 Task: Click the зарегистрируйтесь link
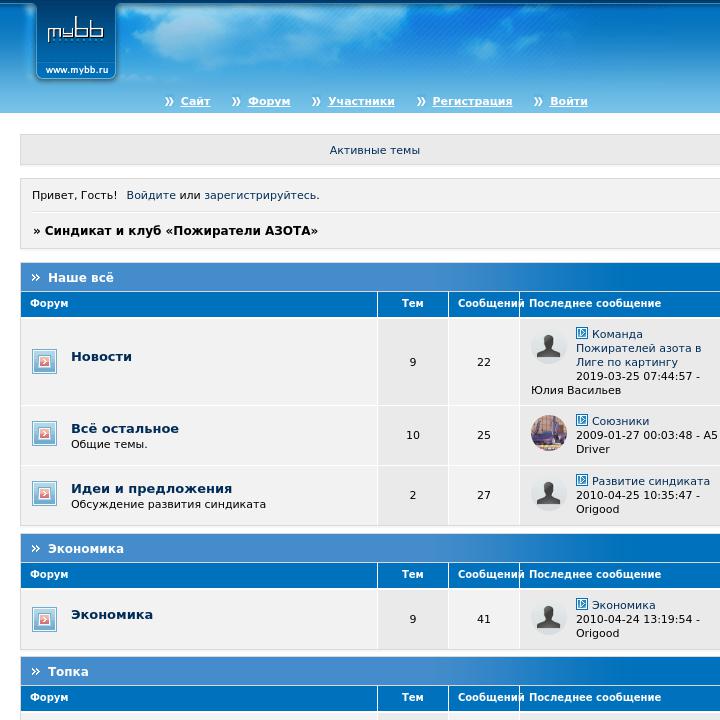(x=262, y=195)
